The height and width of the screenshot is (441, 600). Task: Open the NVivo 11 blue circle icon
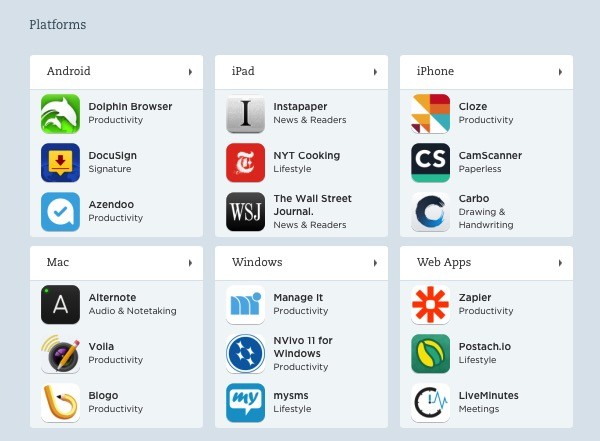[245, 354]
